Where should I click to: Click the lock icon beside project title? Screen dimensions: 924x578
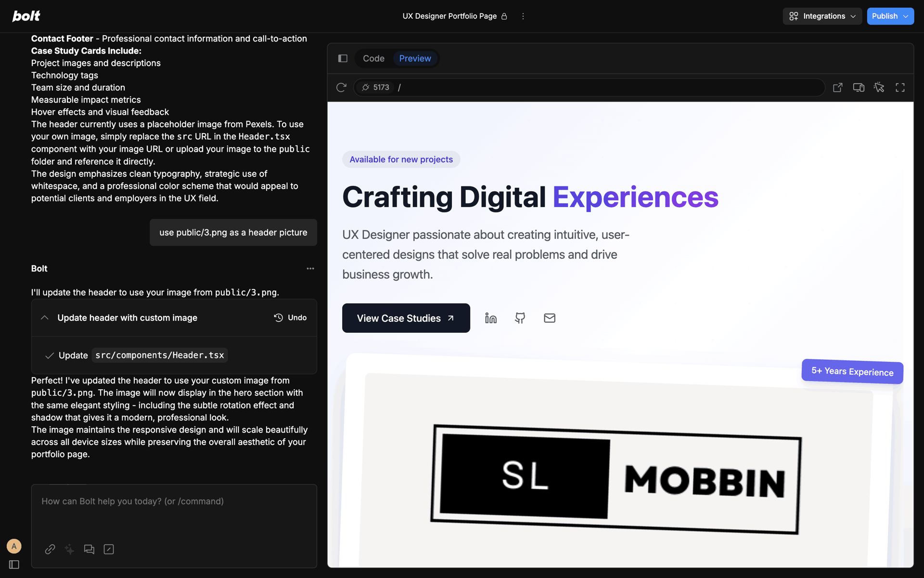(504, 16)
